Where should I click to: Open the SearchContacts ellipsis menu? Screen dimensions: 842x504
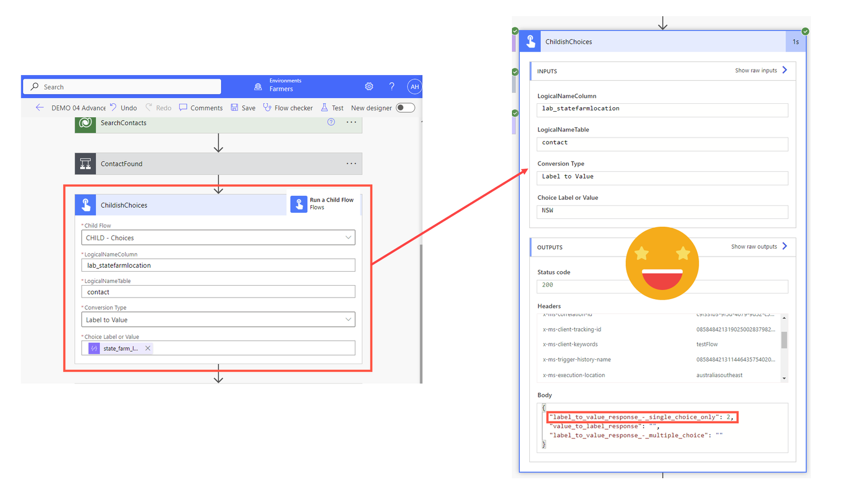coord(351,122)
